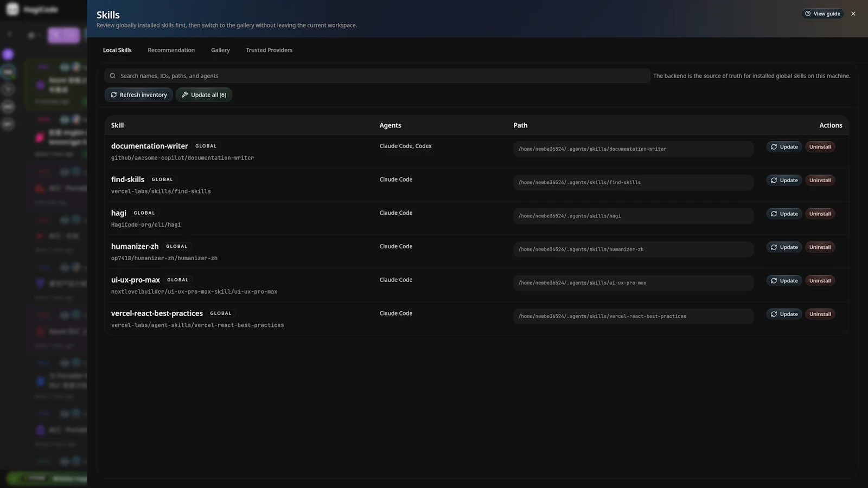The width and height of the screenshot is (868, 488).
Task: Click the Update all (6) button
Action: [204, 94]
